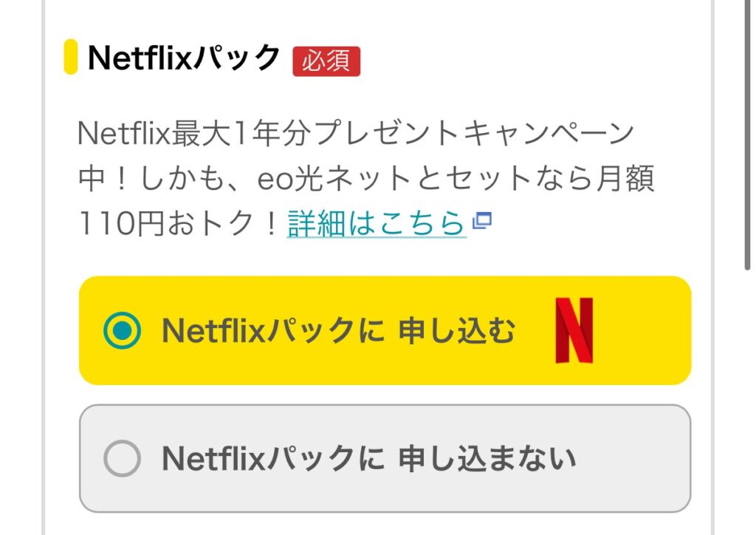Click "Netflixパックに" text inside the yellow option
The width and height of the screenshot is (756, 535).
click(x=272, y=331)
